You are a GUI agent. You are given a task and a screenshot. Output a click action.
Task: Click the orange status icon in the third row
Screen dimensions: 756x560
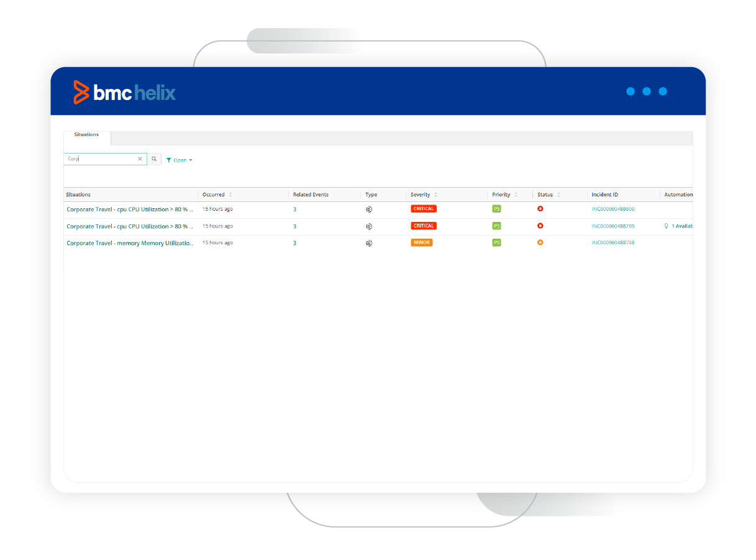pos(540,242)
